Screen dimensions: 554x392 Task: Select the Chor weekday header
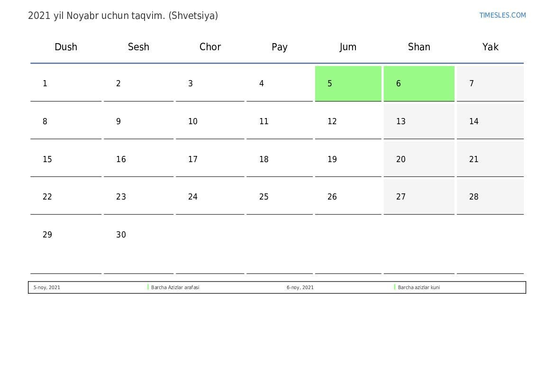(210, 46)
